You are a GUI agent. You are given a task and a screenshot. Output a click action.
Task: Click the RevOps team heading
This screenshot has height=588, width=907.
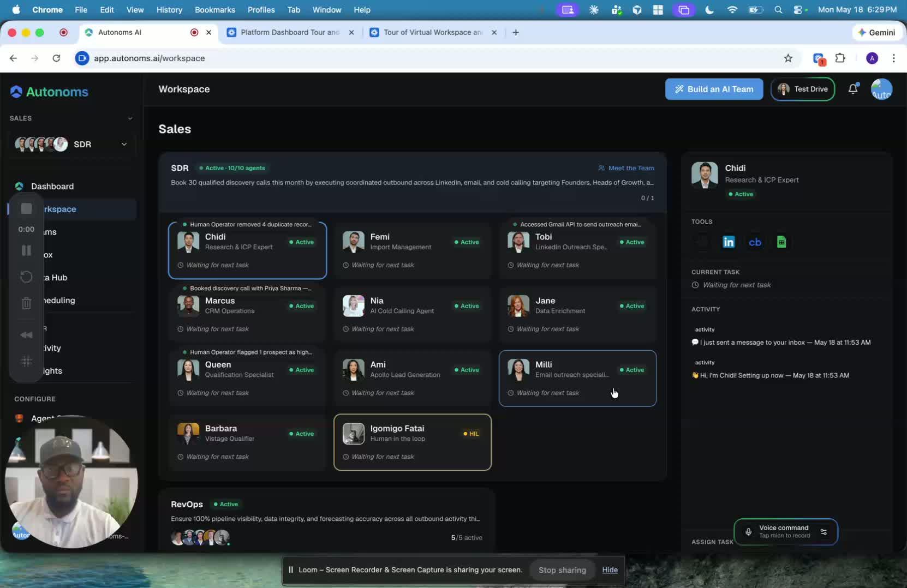pos(187,504)
